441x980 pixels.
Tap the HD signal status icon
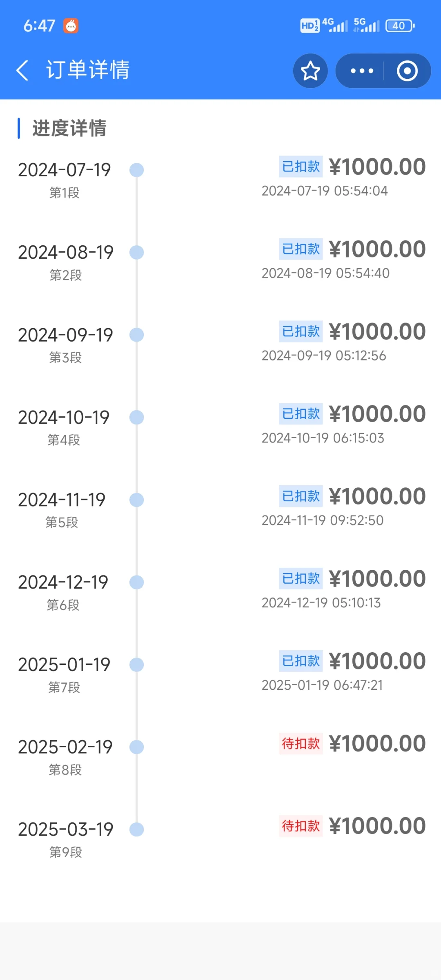point(310,26)
